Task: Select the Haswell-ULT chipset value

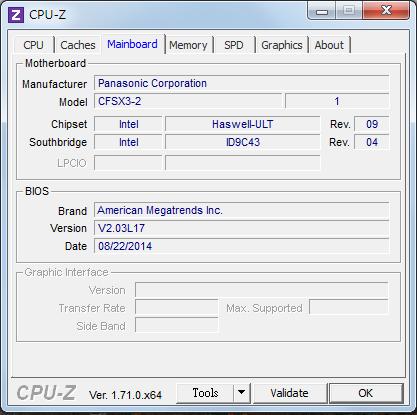Action: [x=243, y=124]
